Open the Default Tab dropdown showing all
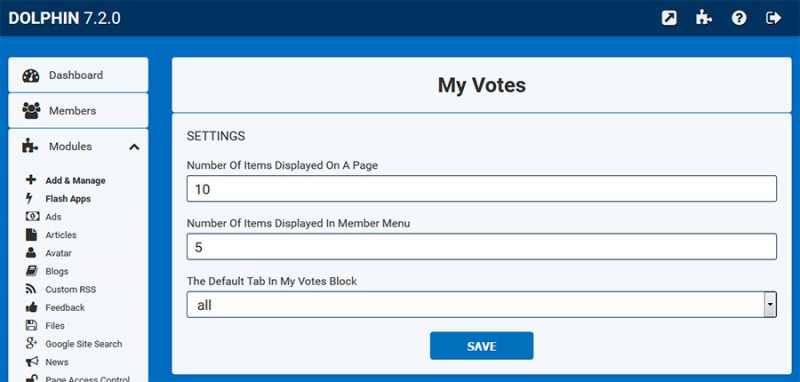This screenshot has width=800, height=382. [481, 304]
